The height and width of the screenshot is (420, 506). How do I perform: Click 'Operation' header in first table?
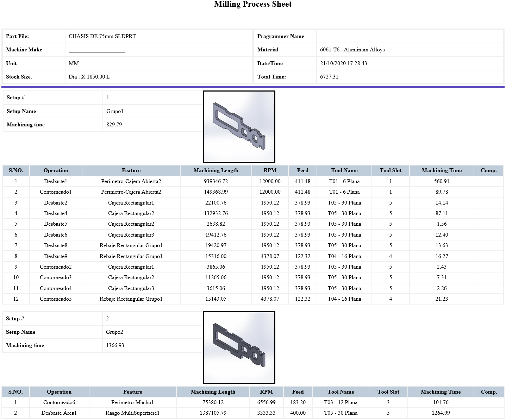coord(56,170)
